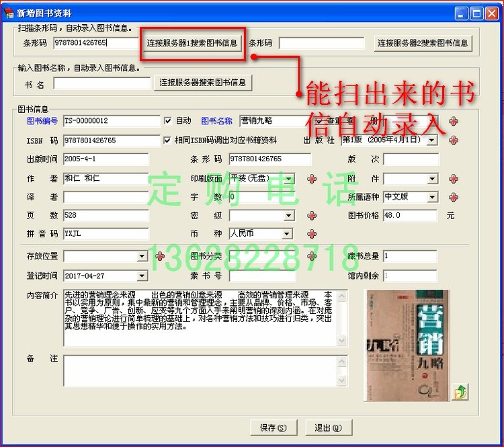Click the upload cover image icon
This screenshot has height=447, width=504.
coord(460,392)
